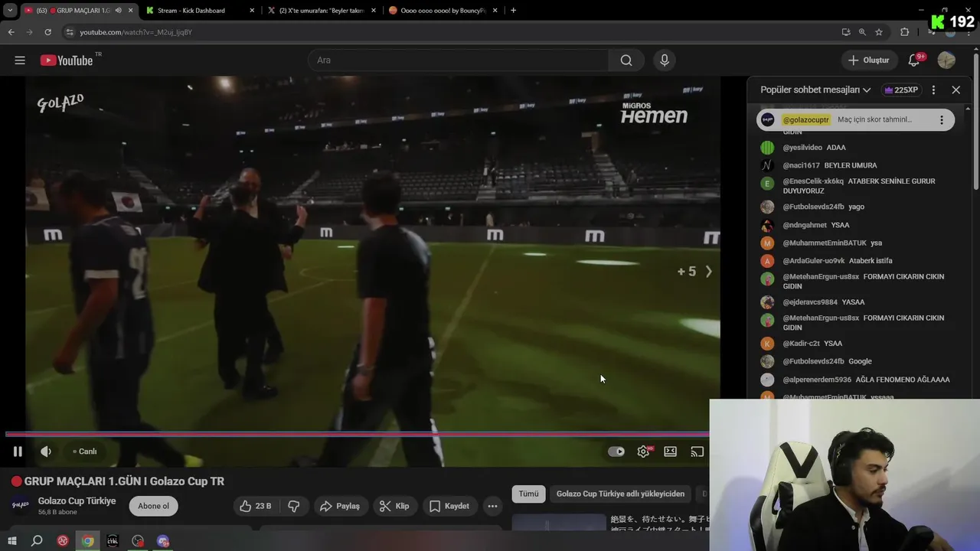The height and width of the screenshot is (551, 980).
Task: Bookmark this page with the star
Action: (879, 32)
